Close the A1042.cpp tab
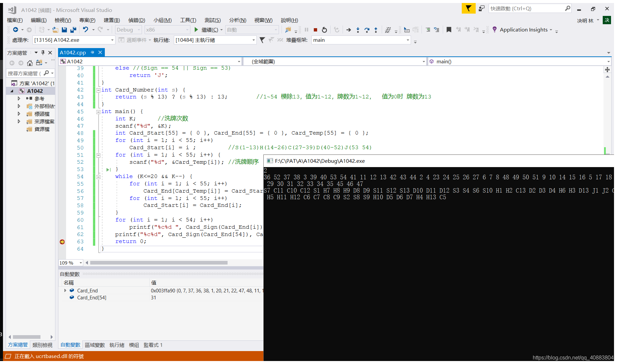Screen dimensions: 617x364 click(100, 52)
